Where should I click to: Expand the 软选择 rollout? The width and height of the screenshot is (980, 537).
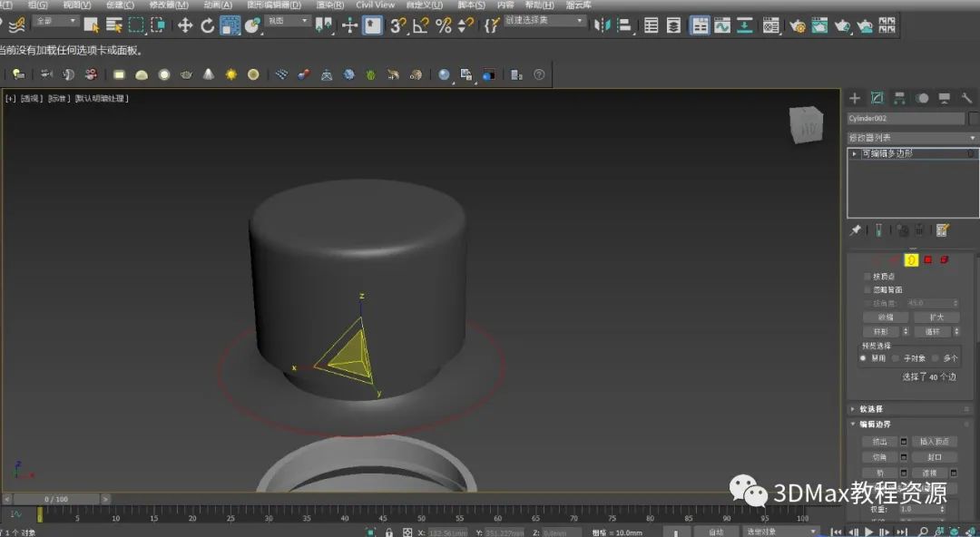(x=871, y=409)
